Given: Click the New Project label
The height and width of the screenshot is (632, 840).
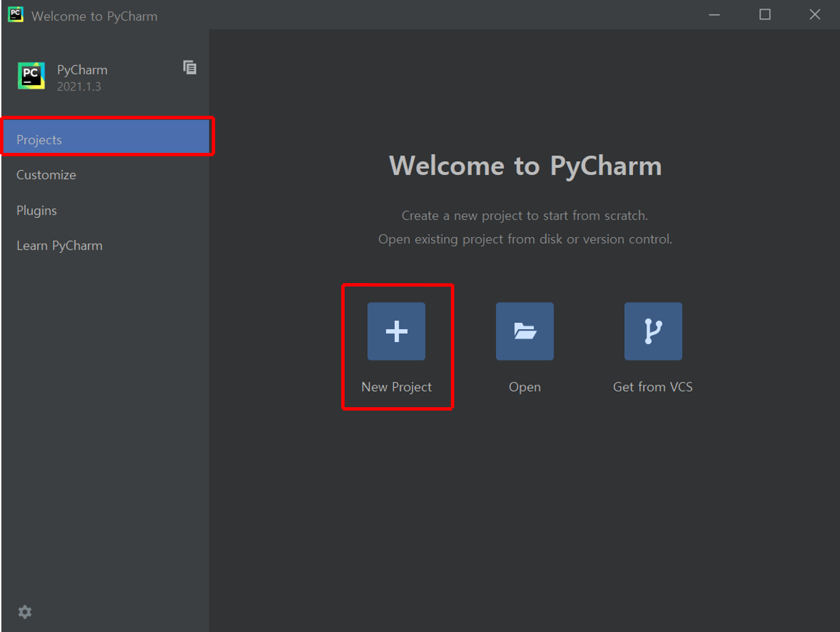Looking at the screenshot, I should point(397,387).
